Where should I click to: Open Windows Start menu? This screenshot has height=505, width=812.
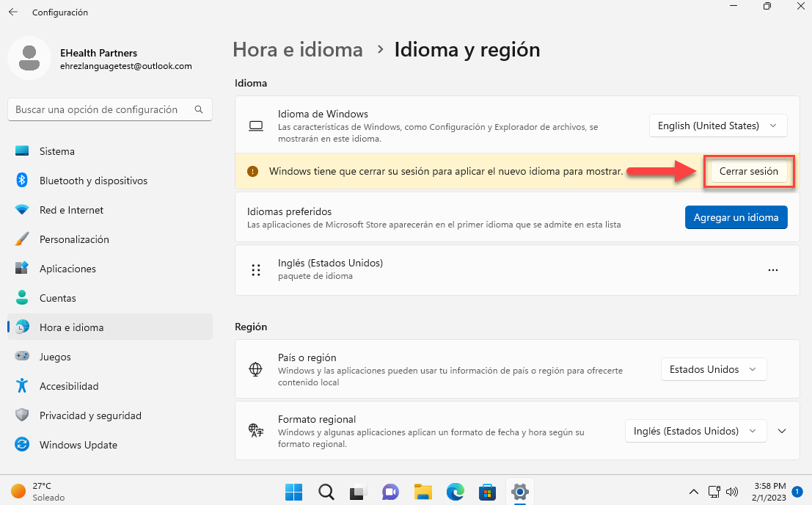point(293,492)
